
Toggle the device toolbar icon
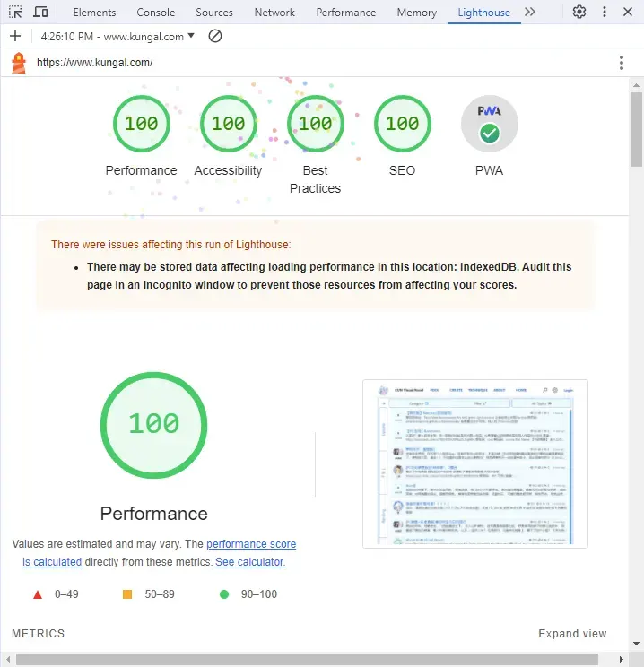(x=40, y=12)
